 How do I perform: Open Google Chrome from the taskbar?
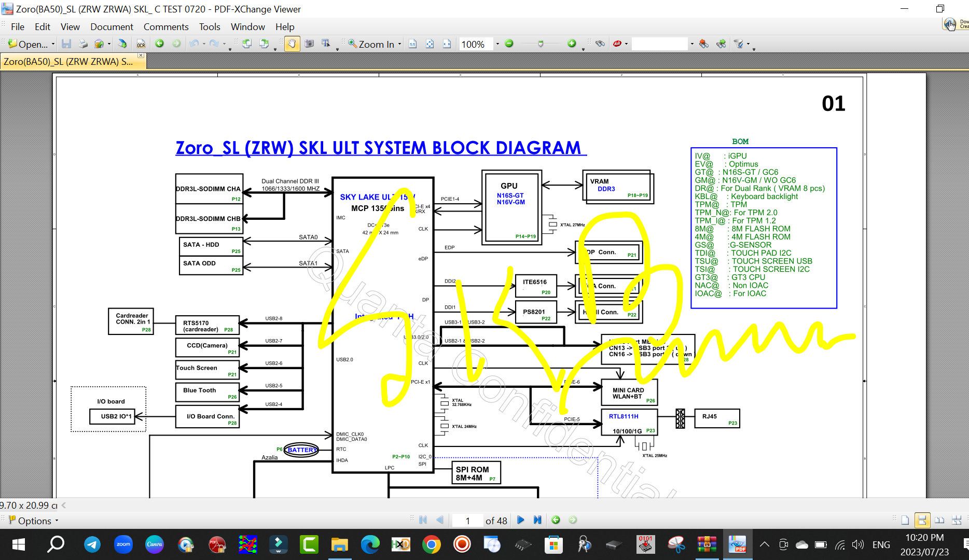(x=431, y=544)
